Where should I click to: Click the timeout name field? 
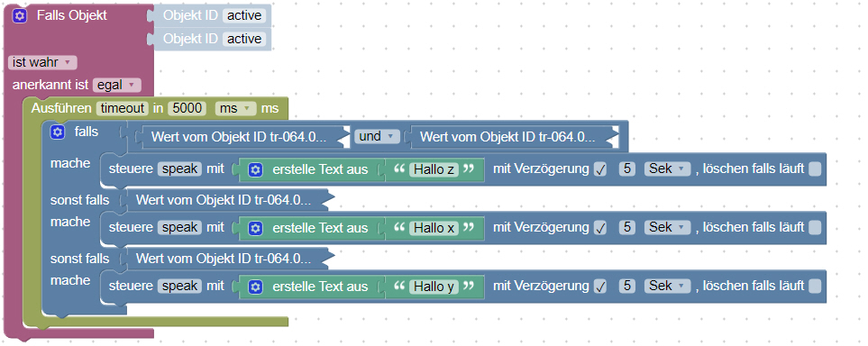tap(123, 108)
